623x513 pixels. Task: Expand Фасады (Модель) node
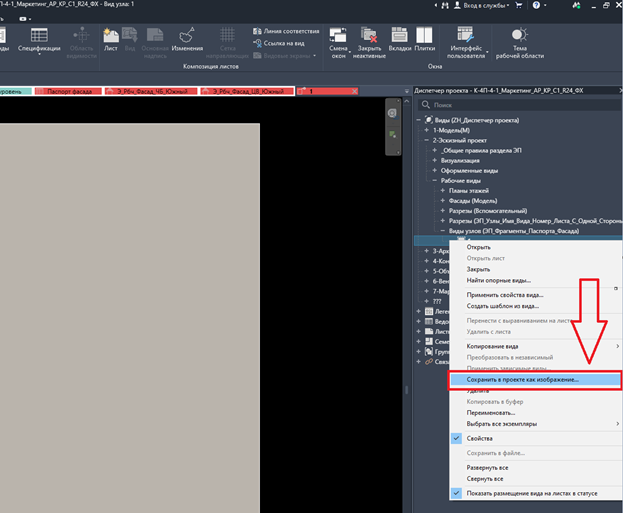click(443, 201)
